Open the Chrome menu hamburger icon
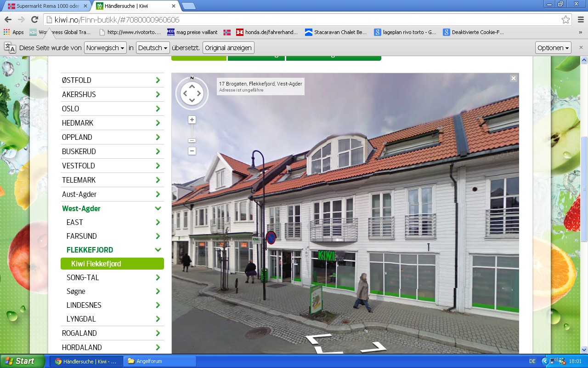 click(580, 19)
